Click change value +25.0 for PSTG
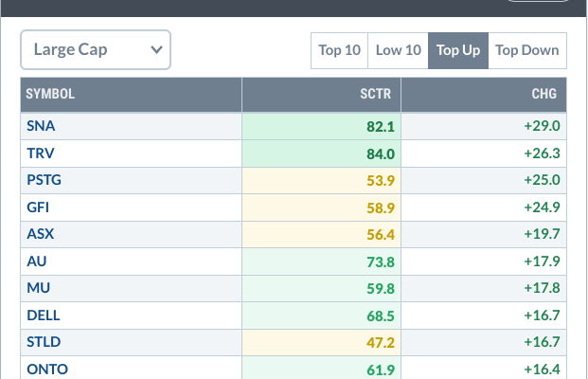This screenshot has width=588, height=379. pyautogui.click(x=542, y=180)
